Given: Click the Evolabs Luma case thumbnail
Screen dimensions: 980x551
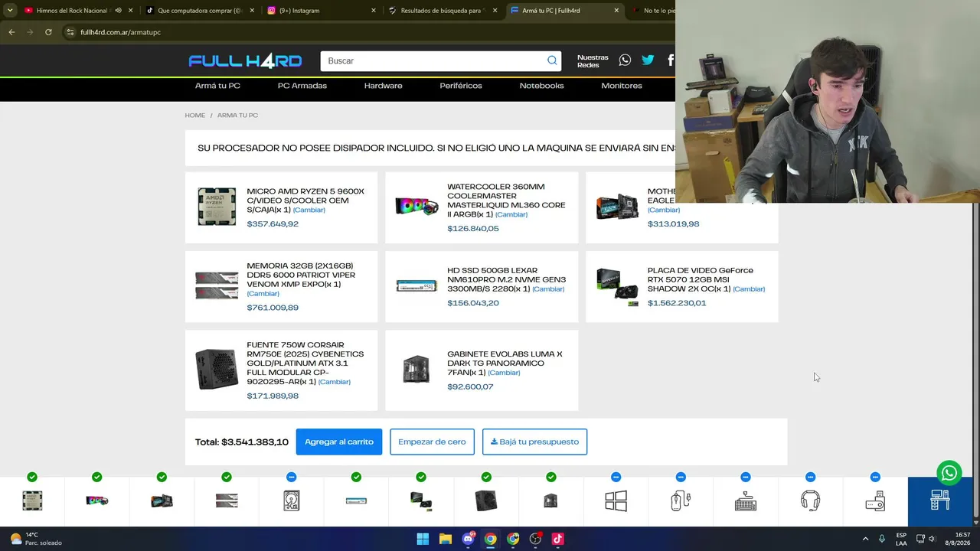Looking at the screenshot, I should [416, 370].
